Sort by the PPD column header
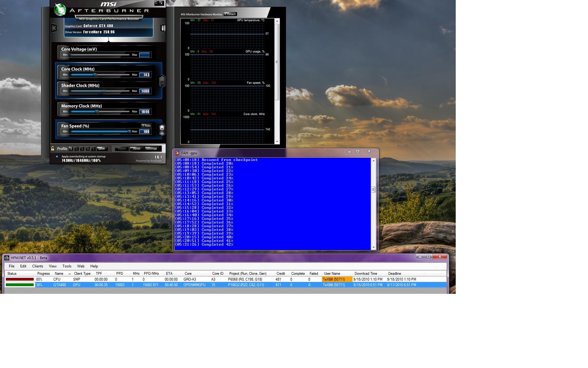 pos(123,273)
